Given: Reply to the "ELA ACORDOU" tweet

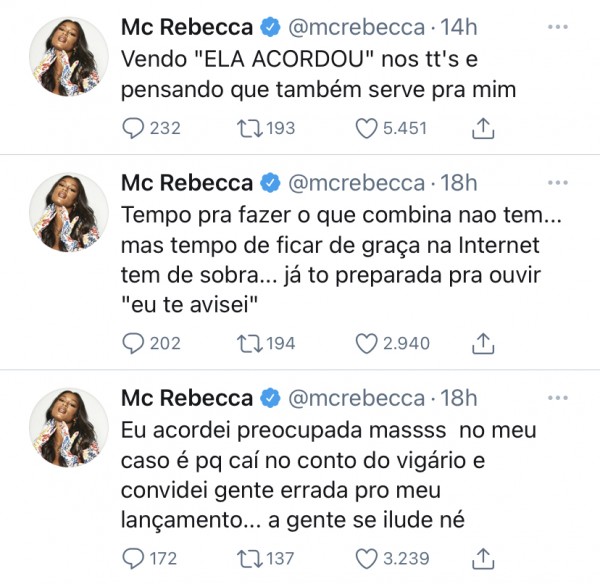Looking at the screenshot, I should (133, 128).
